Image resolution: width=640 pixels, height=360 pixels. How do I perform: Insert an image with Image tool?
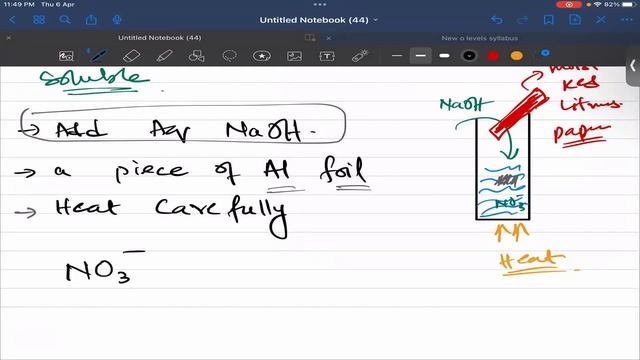[294, 56]
